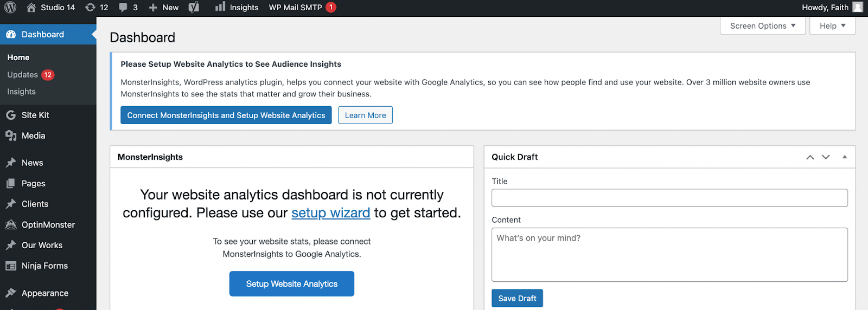Open the comments bubble icon
The width and height of the screenshot is (868, 310).
click(123, 8)
